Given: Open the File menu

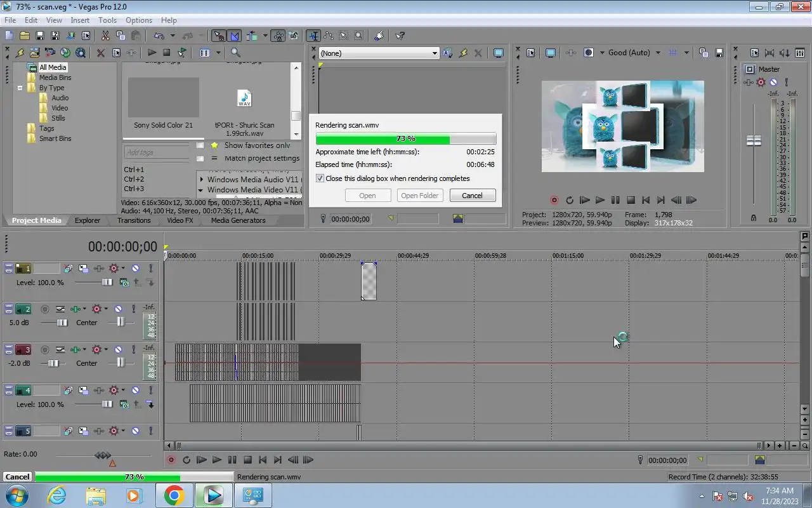Looking at the screenshot, I should click(x=10, y=20).
